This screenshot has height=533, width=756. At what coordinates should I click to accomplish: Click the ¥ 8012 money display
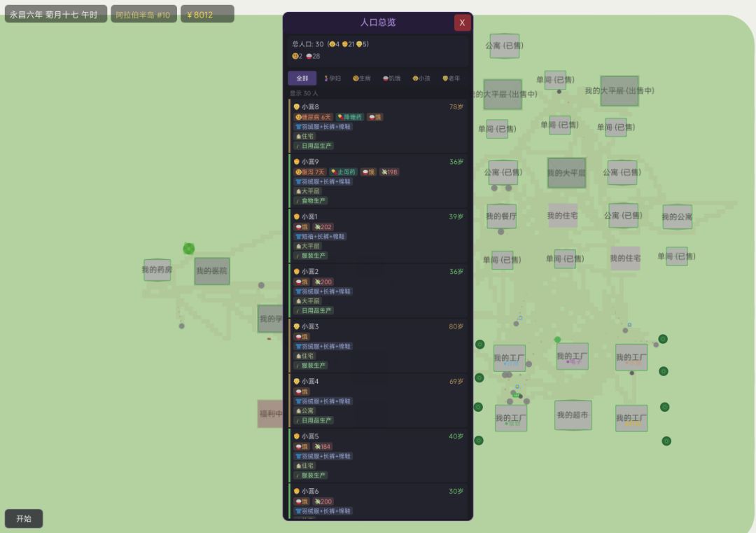coord(206,15)
